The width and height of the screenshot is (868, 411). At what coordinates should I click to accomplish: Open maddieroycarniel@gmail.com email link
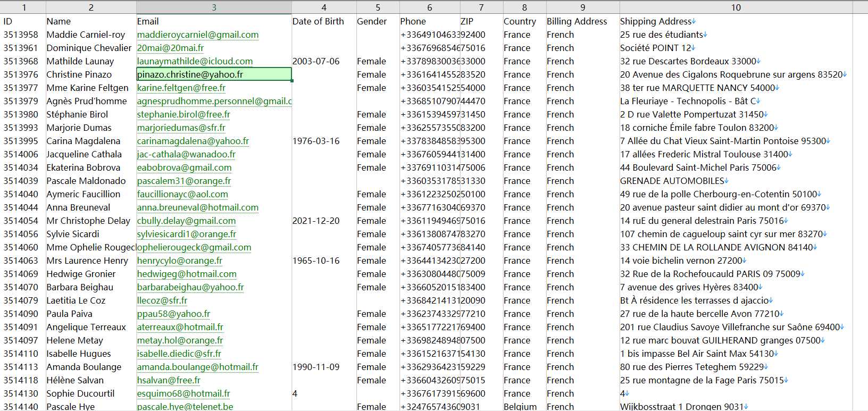coord(198,35)
